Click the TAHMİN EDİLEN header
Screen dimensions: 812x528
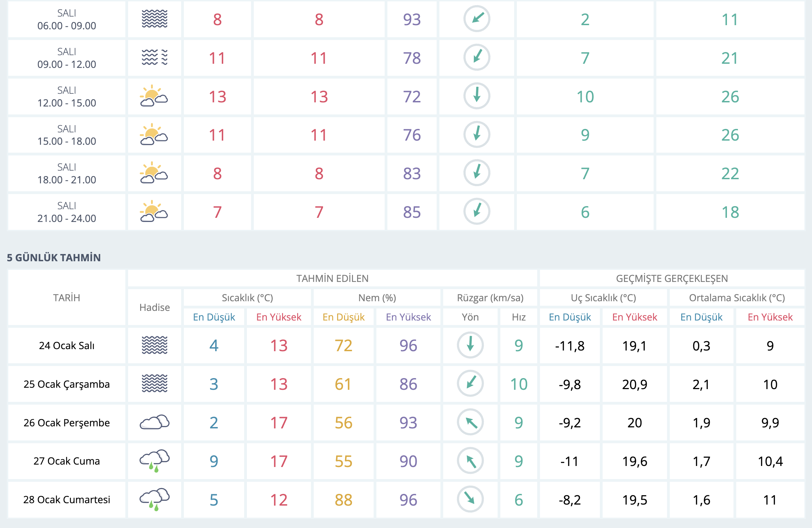(x=332, y=278)
